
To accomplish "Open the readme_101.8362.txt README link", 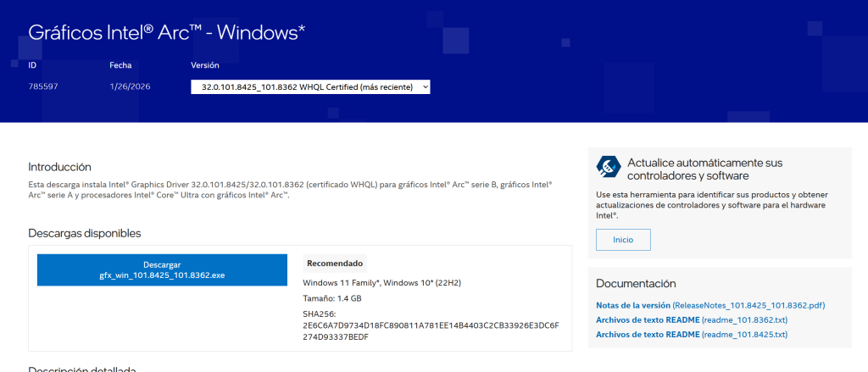I will click(692, 320).
